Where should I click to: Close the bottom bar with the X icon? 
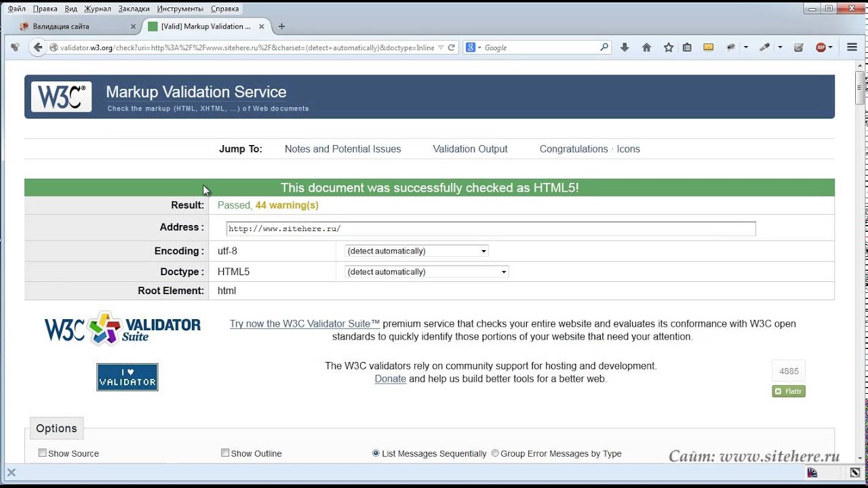coord(11,472)
